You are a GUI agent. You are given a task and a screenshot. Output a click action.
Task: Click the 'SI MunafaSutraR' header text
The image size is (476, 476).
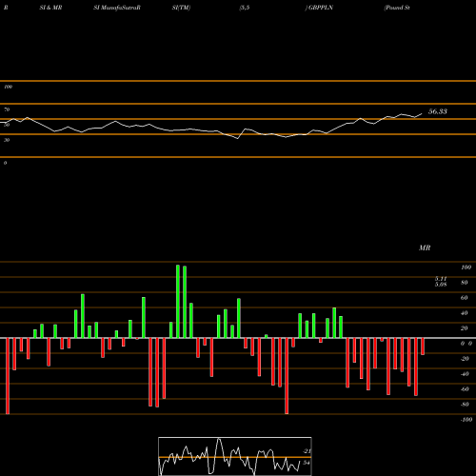(x=117, y=8)
